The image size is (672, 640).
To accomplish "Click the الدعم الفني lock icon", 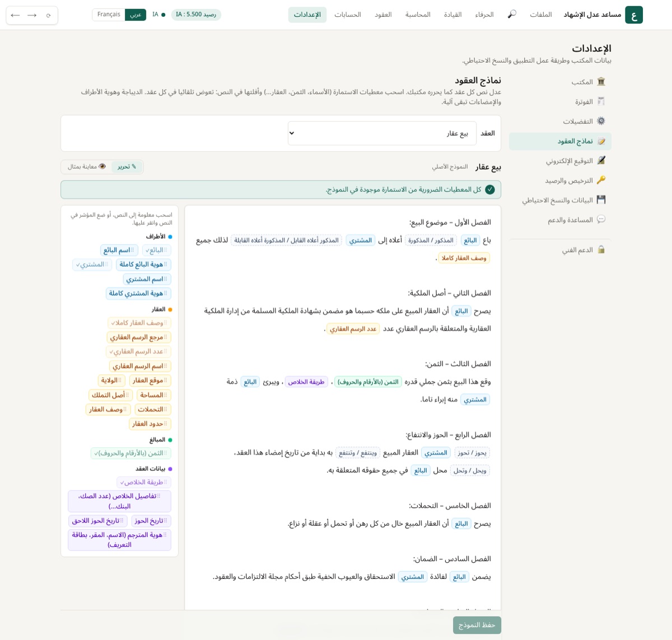I will 601,250.
